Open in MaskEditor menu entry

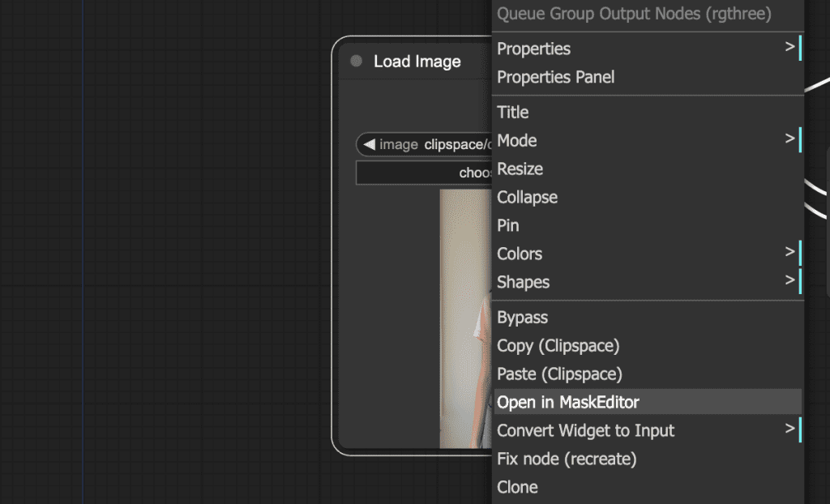click(648, 402)
